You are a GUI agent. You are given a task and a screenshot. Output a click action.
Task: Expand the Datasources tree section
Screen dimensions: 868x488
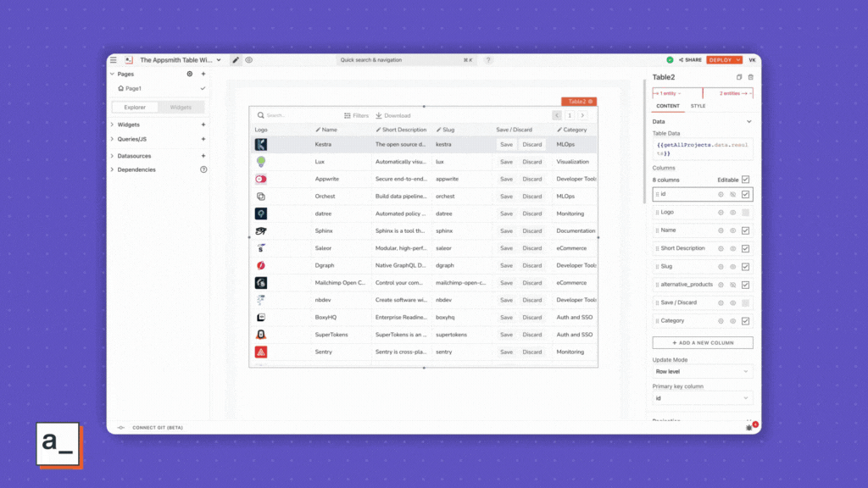click(x=113, y=156)
